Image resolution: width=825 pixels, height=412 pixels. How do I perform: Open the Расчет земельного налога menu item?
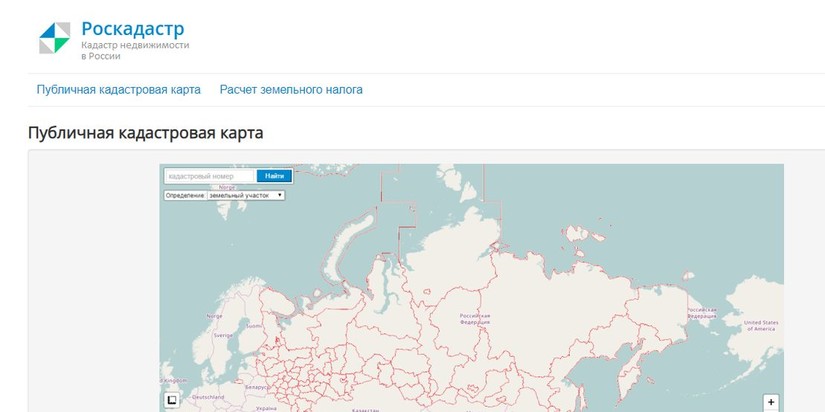(291, 90)
